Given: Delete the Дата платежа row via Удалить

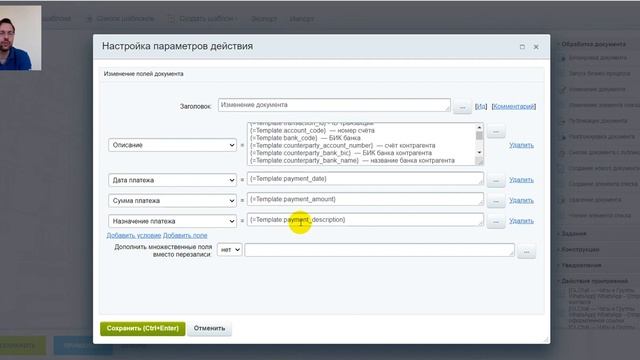Looking at the screenshot, I should pyautogui.click(x=521, y=180).
